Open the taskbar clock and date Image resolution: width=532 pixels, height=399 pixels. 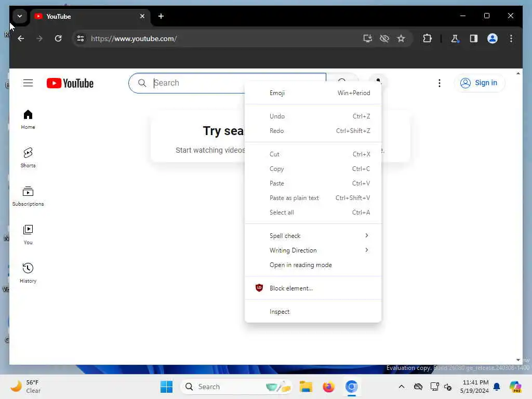474,387
